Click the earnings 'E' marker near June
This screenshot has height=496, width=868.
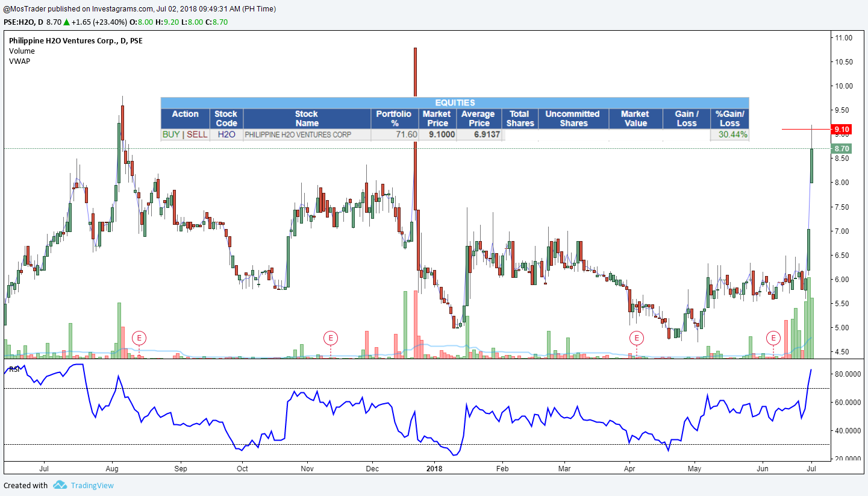[773, 338]
